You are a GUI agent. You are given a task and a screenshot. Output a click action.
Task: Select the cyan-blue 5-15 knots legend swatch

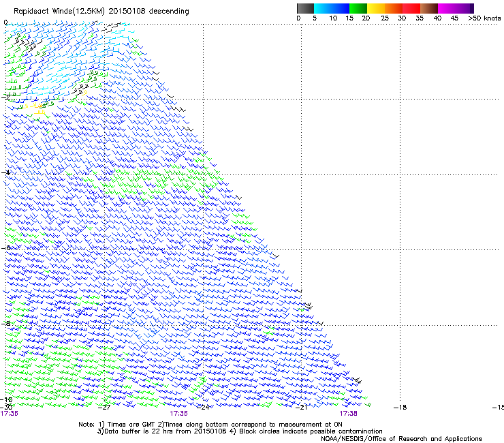point(332,8)
